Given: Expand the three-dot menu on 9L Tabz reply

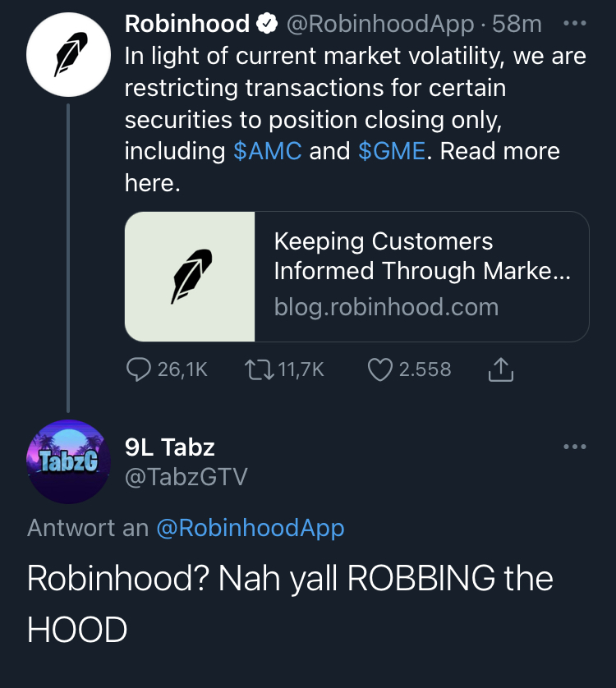Looking at the screenshot, I should click(574, 447).
